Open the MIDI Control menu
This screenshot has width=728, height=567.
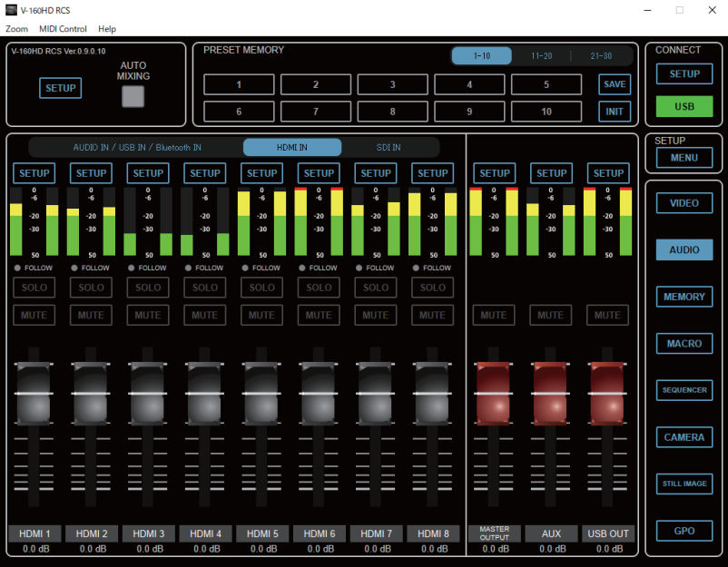coord(63,29)
